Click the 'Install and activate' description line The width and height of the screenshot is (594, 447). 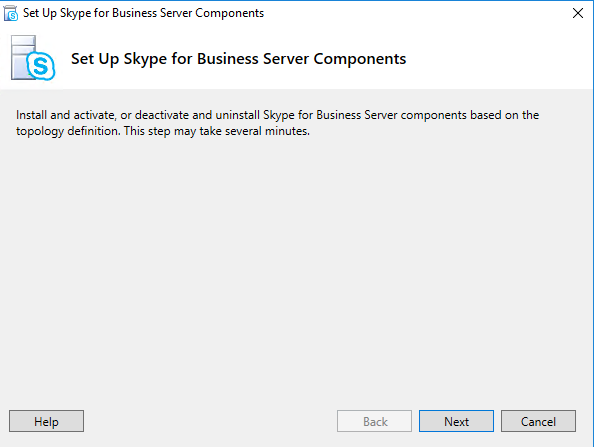coord(277,115)
